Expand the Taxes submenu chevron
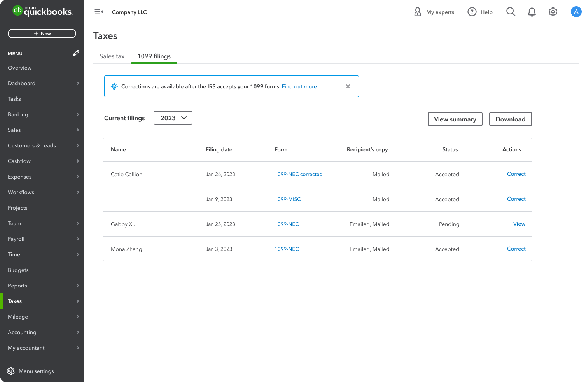Screen dimensions: 588x382 click(78, 301)
